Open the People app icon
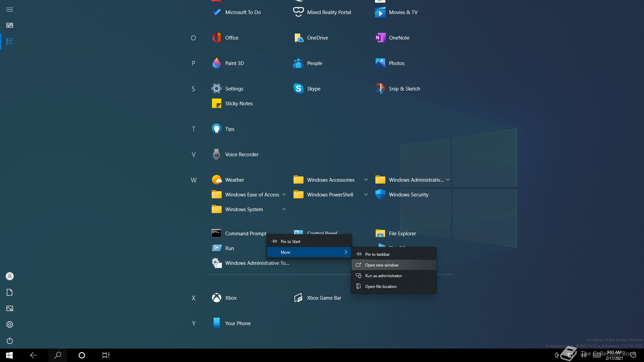The image size is (644, 362). [298, 63]
